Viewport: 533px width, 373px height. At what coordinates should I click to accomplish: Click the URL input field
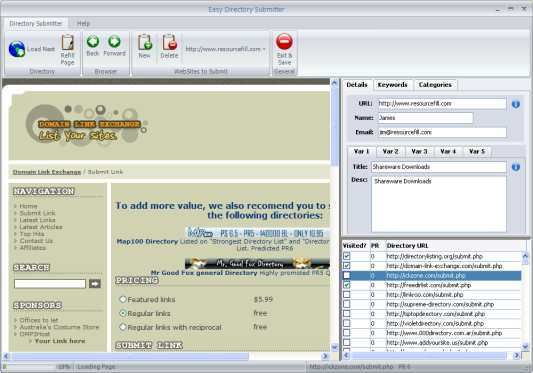click(x=442, y=103)
